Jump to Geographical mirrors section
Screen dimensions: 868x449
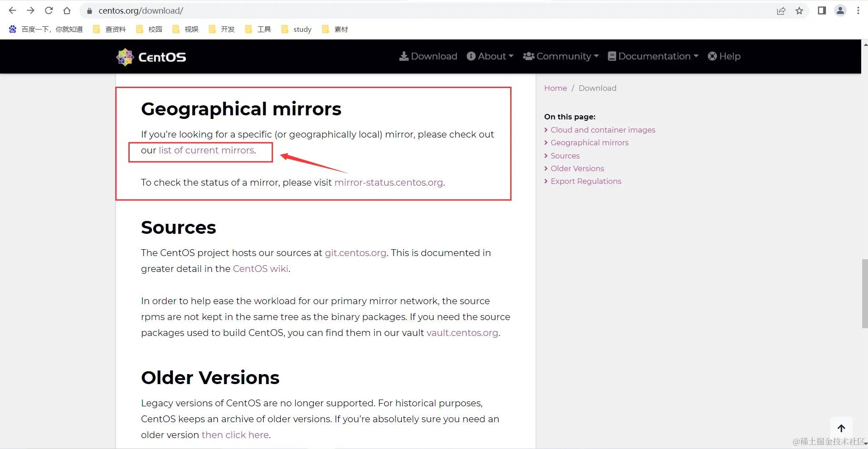590,143
